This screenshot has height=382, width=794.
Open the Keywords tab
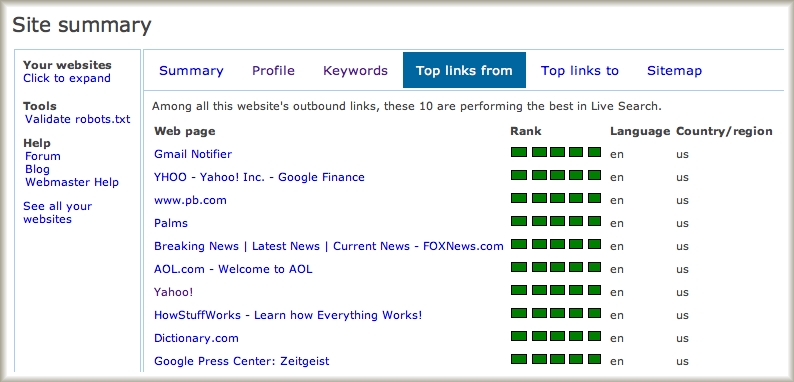(x=355, y=70)
